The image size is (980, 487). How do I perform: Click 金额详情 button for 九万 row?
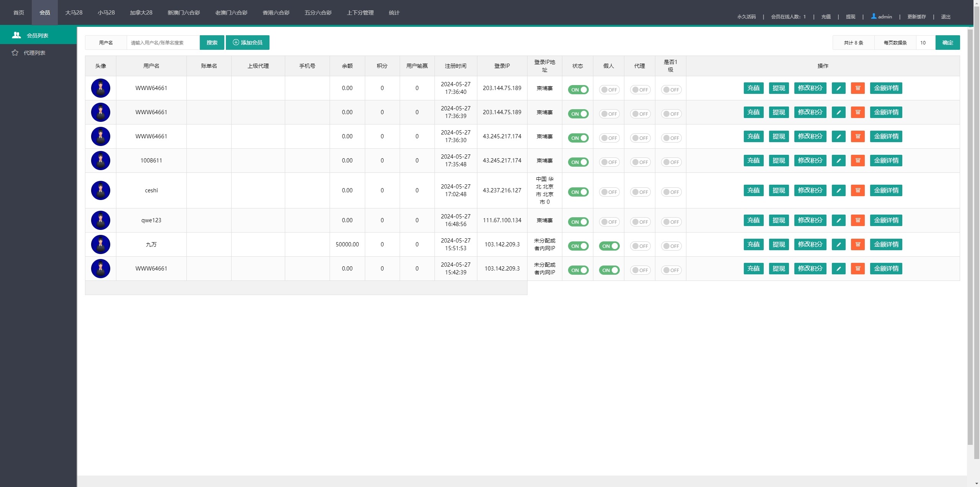886,244
